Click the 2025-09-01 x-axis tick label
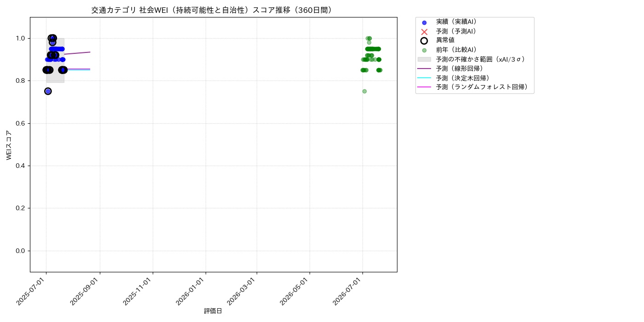 84,291
